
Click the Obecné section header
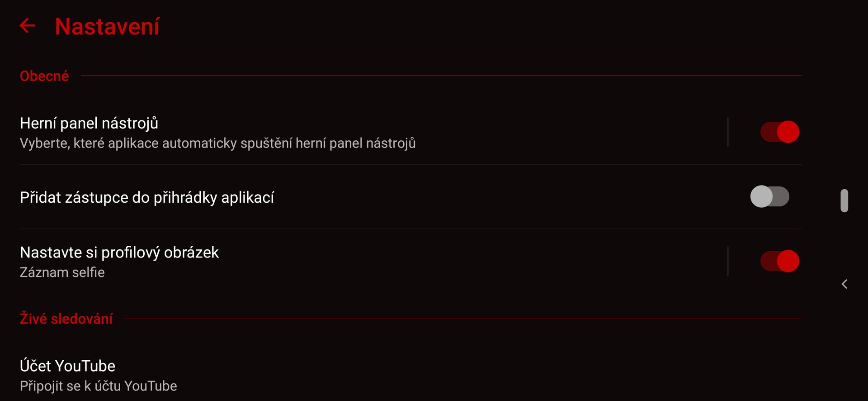[44, 76]
